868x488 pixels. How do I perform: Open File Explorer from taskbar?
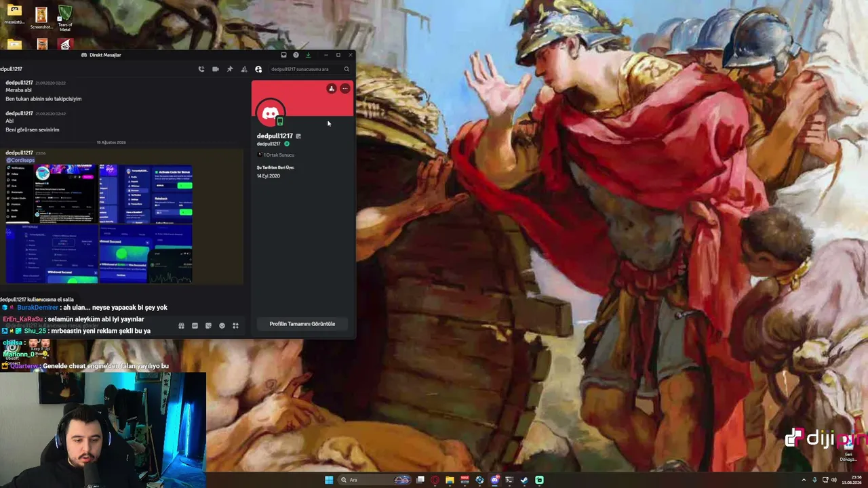coord(450,480)
